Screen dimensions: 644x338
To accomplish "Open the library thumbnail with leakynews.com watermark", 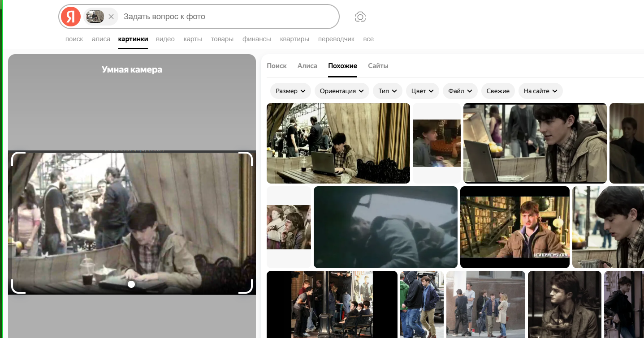I will (515, 227).
